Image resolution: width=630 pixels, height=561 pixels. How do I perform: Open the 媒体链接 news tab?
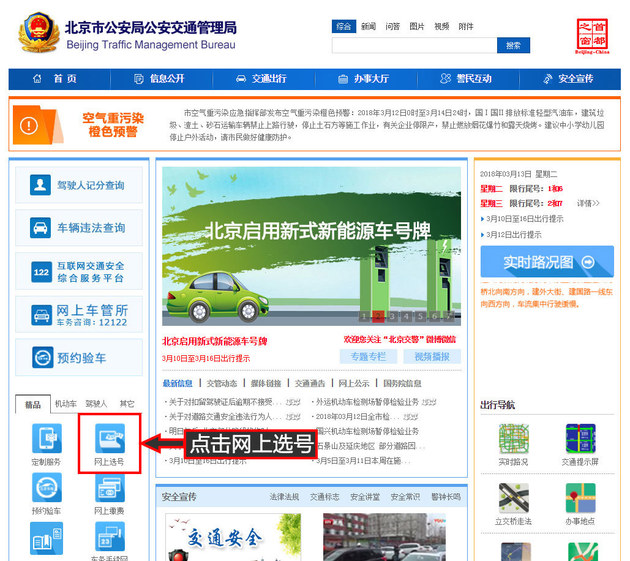266,383
